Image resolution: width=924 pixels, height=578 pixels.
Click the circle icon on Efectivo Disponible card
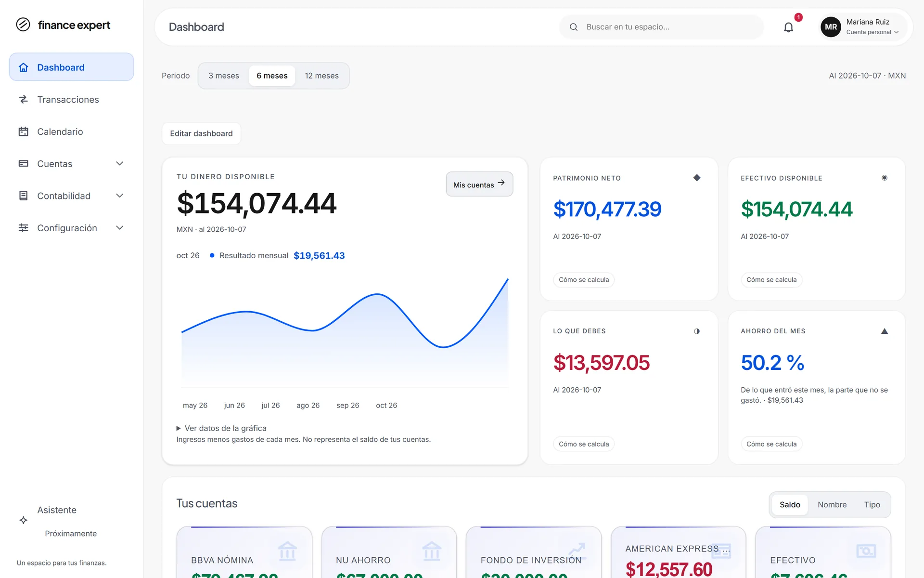pos(885,178)
